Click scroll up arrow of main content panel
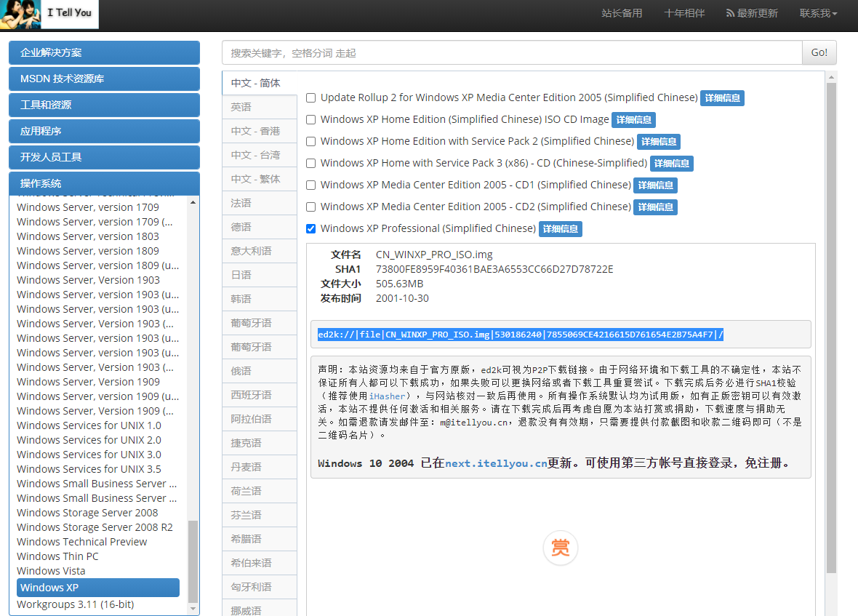This screenshot has height=616, width=858. pos(831,77)
